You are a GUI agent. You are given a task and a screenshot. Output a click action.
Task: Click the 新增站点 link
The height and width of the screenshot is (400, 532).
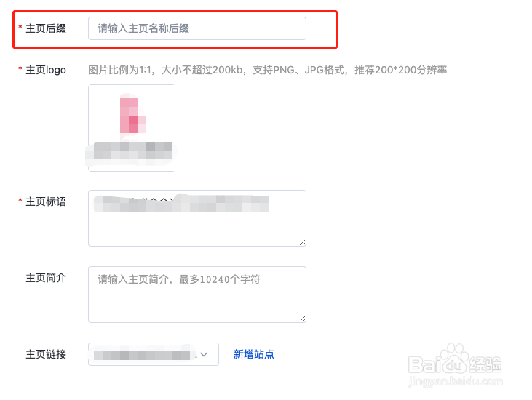(253, 354)
